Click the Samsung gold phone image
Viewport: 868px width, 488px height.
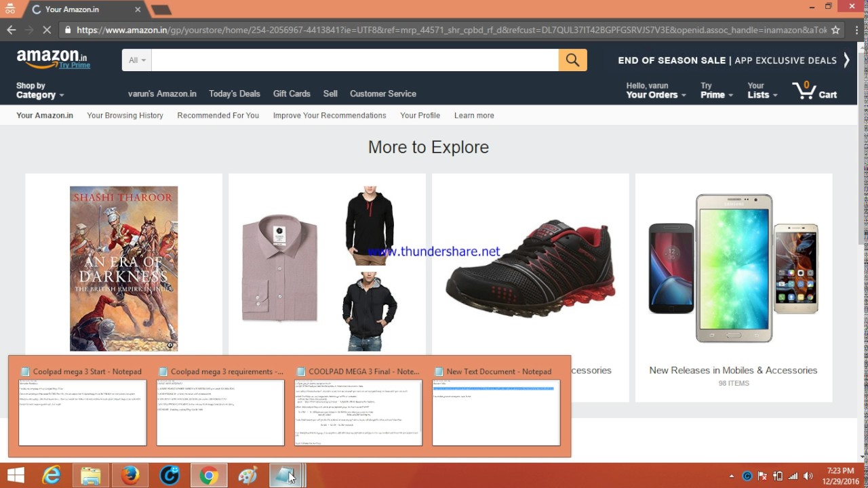tap(735, 268)
